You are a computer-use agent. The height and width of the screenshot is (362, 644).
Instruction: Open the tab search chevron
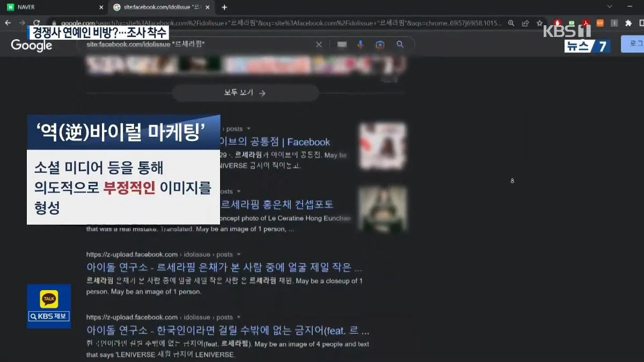click(610, 6)
